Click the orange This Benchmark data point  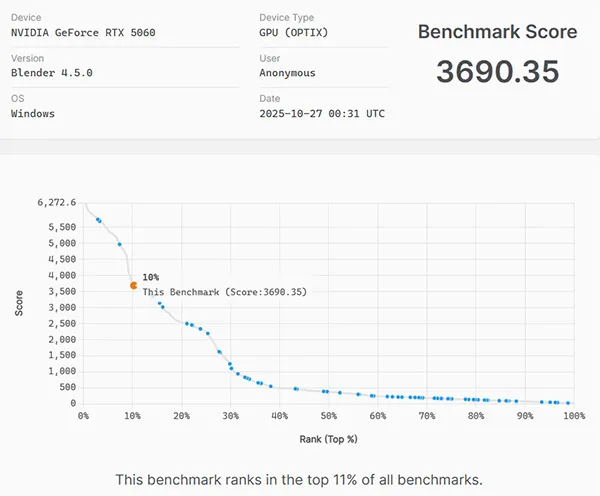click(133, 285)
